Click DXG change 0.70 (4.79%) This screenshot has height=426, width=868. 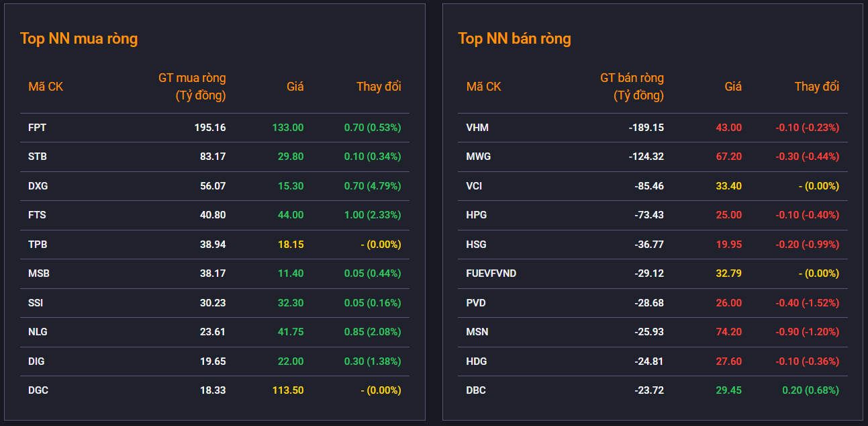pyautogui.click(x=373, y=186)
